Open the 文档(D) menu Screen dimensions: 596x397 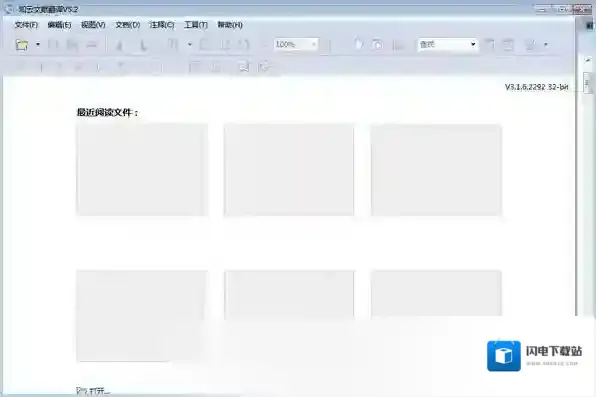(128, 25)
